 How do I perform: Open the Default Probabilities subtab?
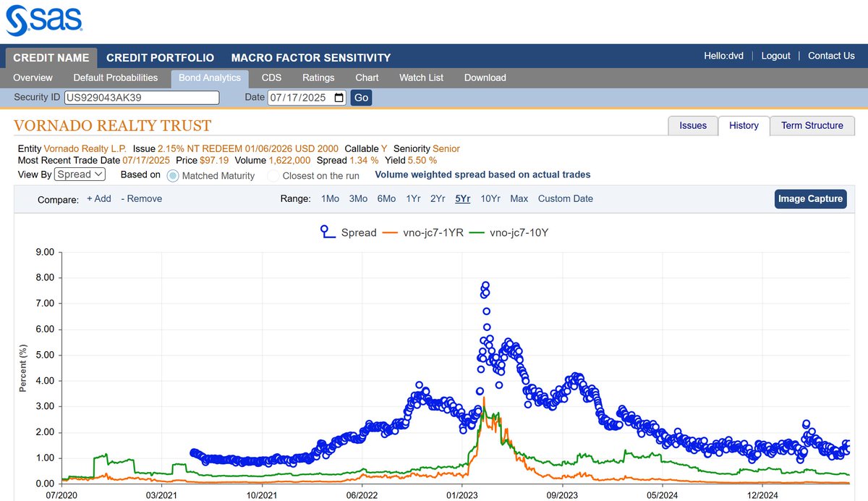click(x=116, y=77)
